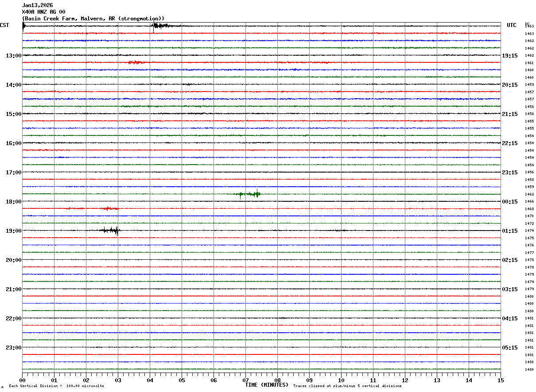Viewport: 536px width, 392px height.
Task: Click the DC offset value 1461
Action: click(529, 63)
